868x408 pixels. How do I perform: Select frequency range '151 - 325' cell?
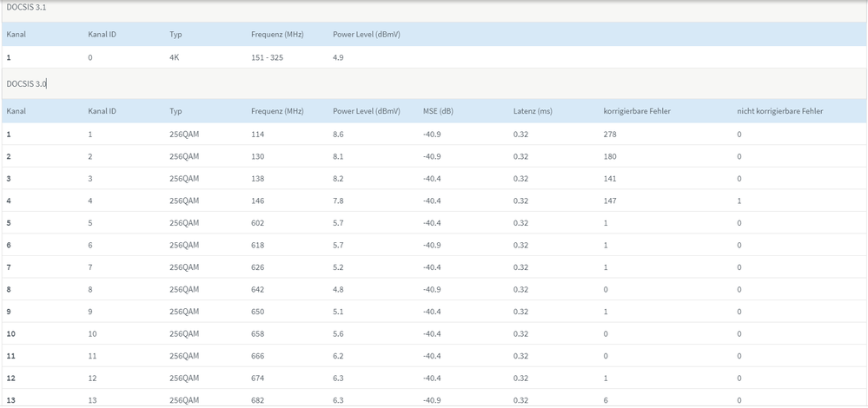coord(268,57)
